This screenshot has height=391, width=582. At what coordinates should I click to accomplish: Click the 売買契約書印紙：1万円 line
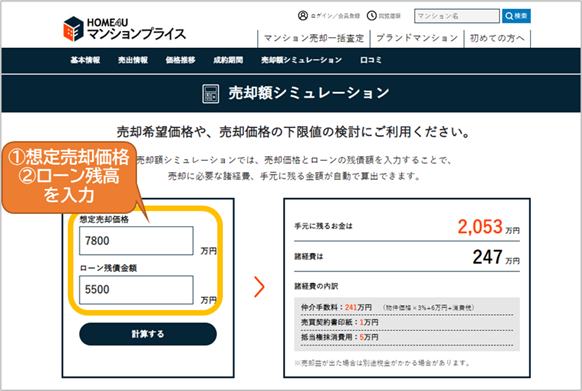pyautogui.click(x=340, y=322)
